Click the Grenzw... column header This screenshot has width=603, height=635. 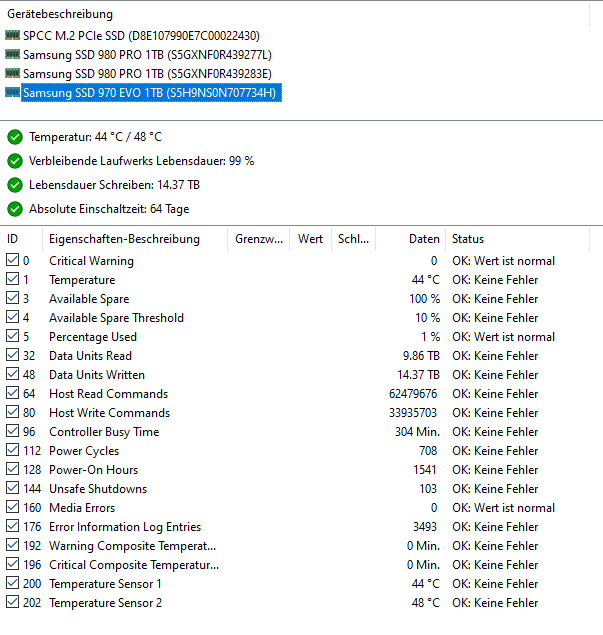(259, 239)
